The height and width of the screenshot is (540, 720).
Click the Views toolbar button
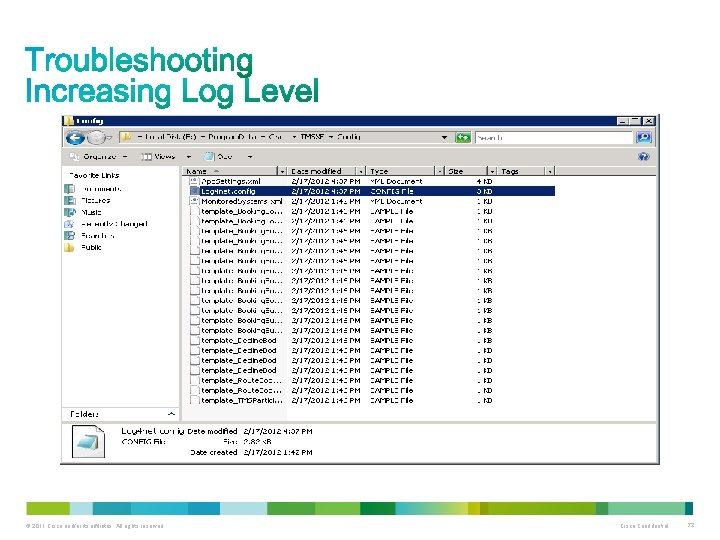tap(158, 157)
